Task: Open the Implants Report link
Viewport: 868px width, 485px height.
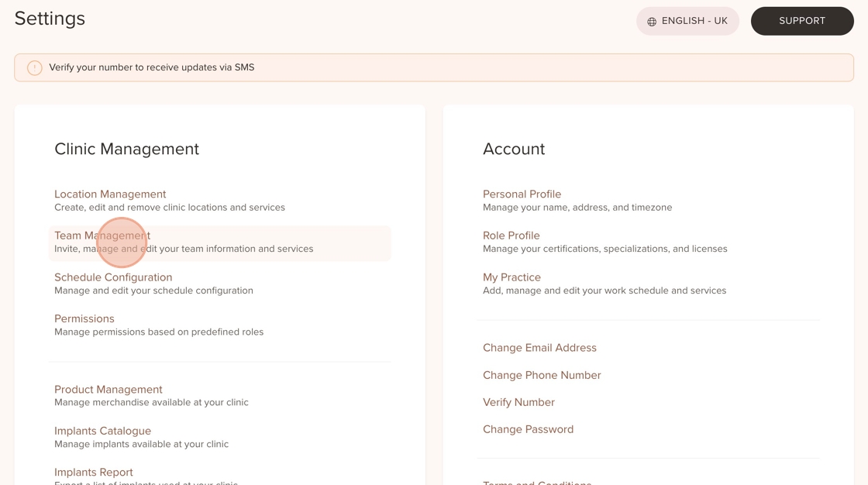Action: 94,473
